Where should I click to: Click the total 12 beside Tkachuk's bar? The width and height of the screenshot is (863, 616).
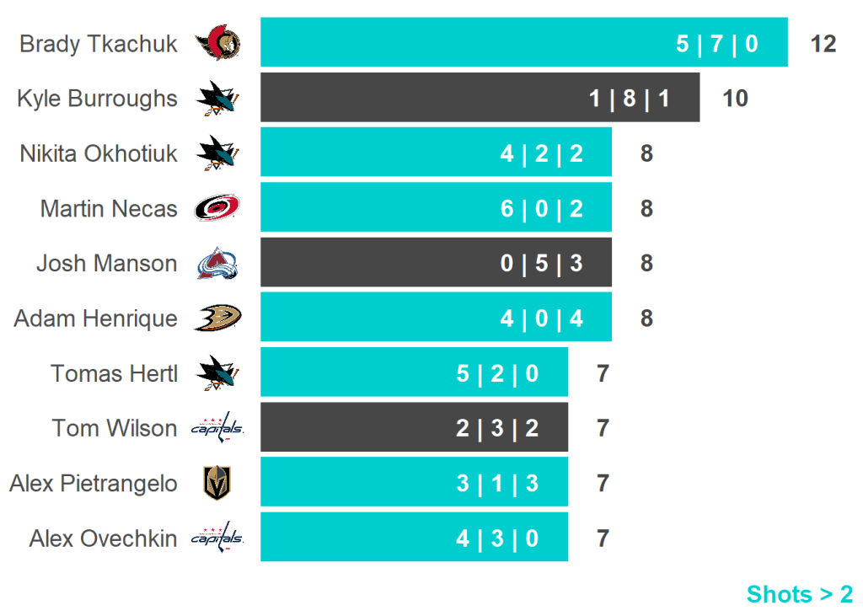pos(823,44)
